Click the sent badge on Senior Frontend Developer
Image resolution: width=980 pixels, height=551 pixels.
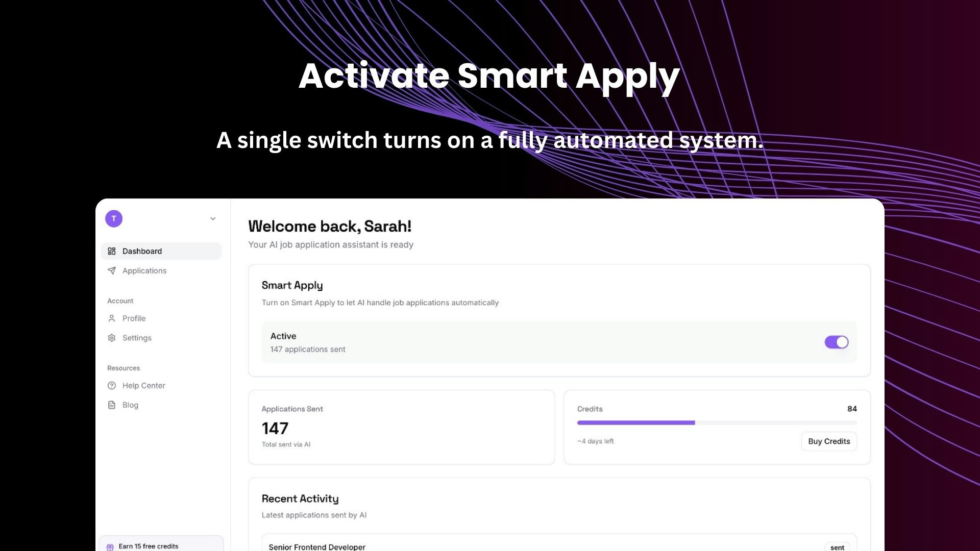point(838,546)
